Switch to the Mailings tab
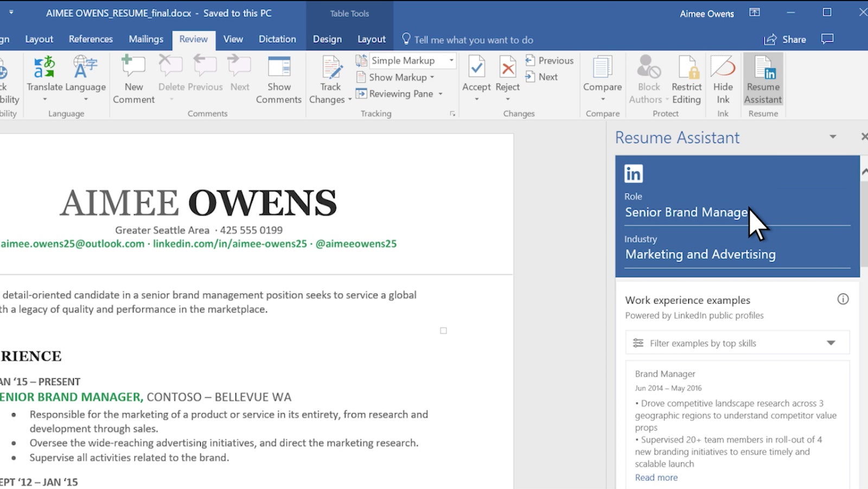This screenshot has height=489, width=868. [x=146, y=39]
